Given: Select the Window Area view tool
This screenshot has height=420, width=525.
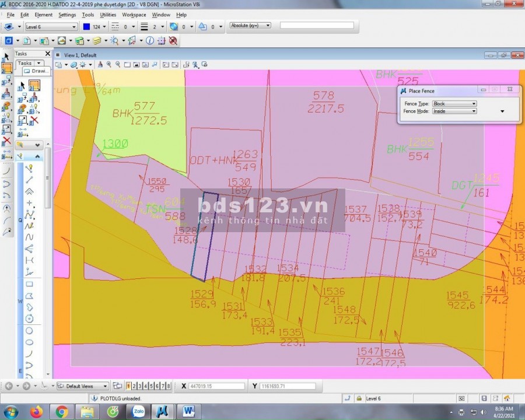Looking at the screenshot, I should click(127, 65).
